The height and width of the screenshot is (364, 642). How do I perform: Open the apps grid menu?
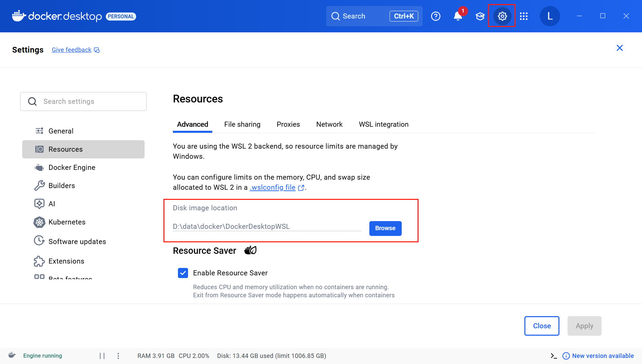click(x=524, y=16)
